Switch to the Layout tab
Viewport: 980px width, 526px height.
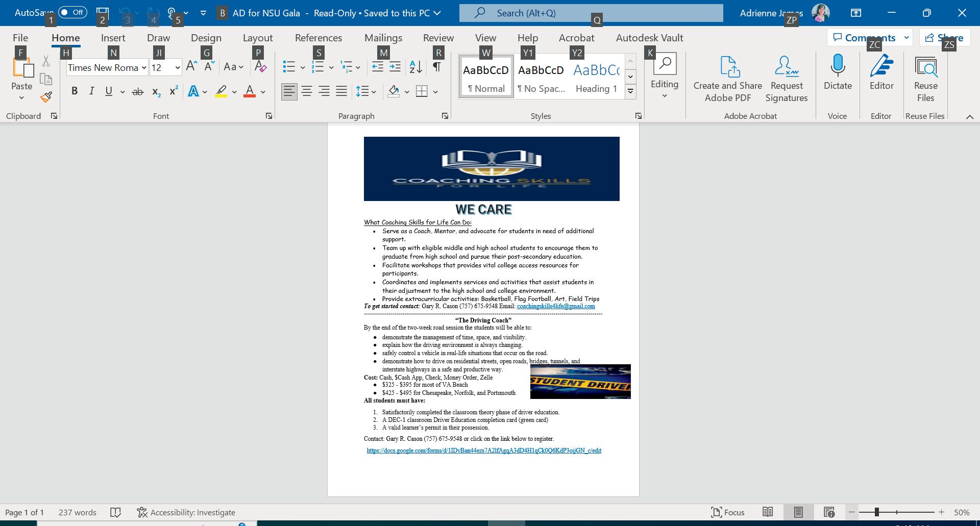(x=258, y=38)
